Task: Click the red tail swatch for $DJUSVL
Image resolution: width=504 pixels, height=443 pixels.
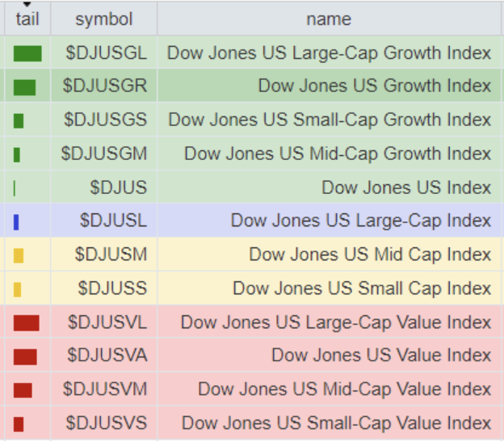Action: coord(26,323)
